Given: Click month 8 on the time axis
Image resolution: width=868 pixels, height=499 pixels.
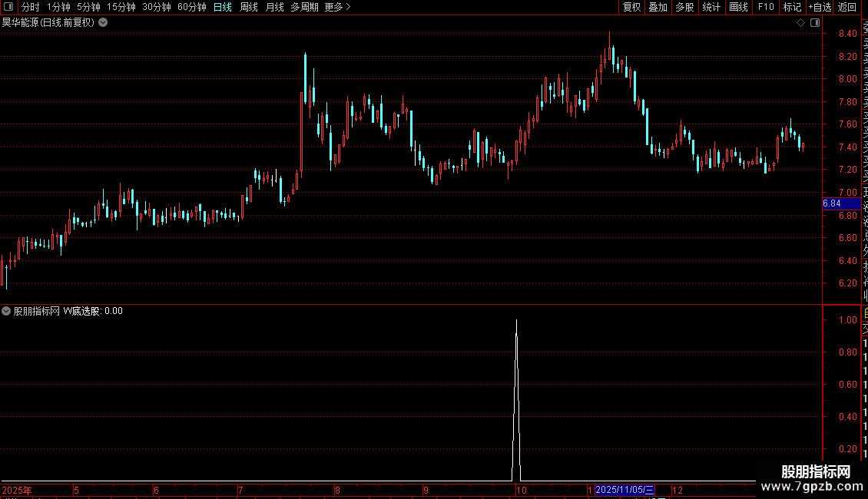Looking at the screenshot, I should (x=337, y=490).
